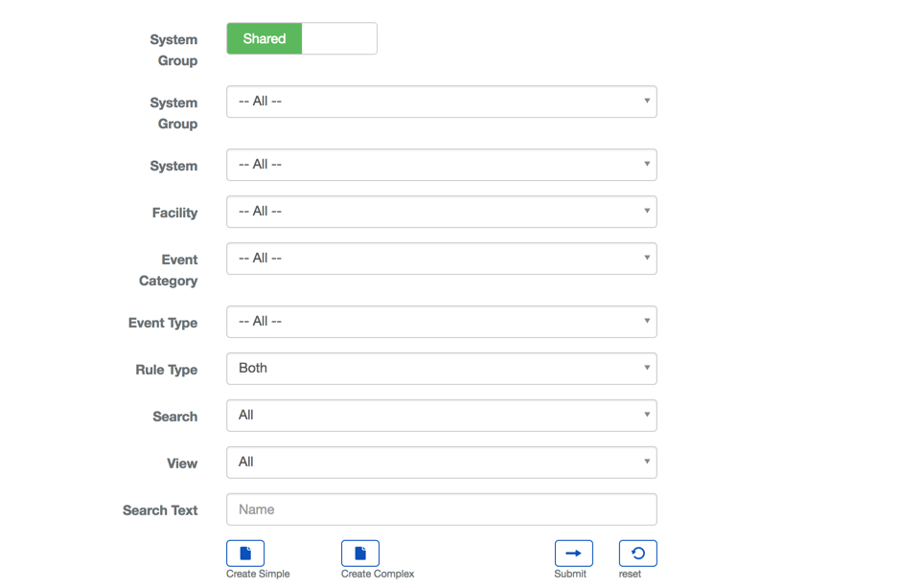Click the Create Complex label
Screen dimensions: 921x588
coord(378,574)
